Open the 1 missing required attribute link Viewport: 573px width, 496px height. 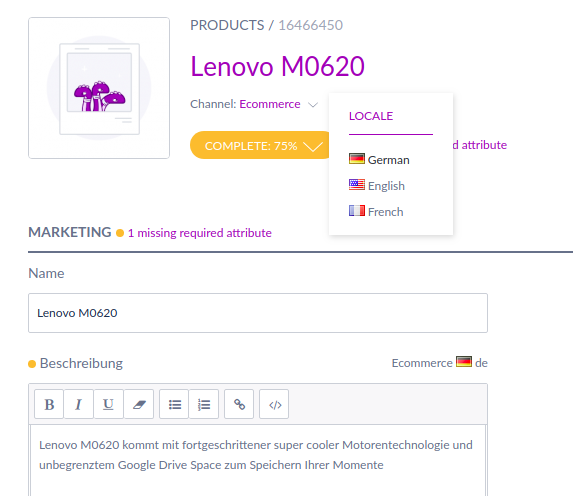coord(200,233)
